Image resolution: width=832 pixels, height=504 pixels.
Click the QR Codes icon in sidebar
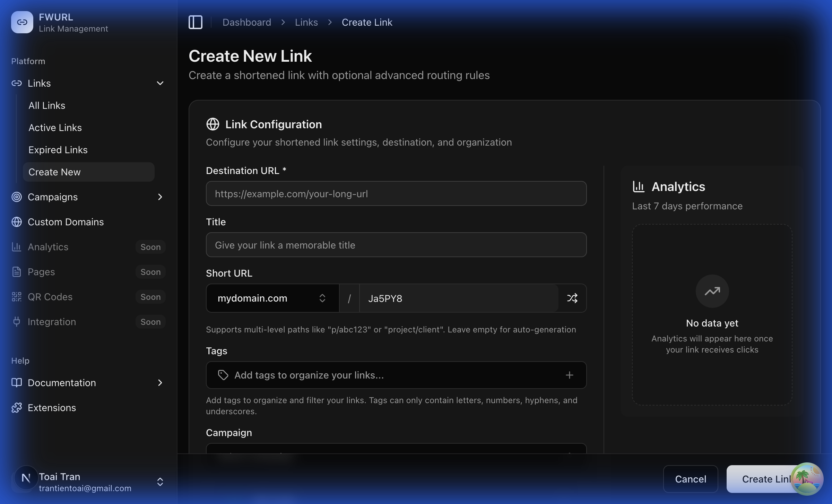(x=16, y=296)
